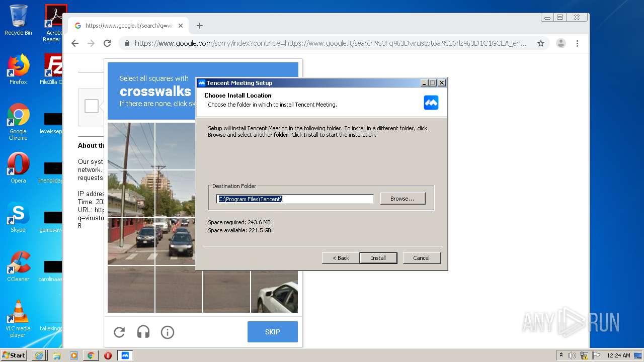
Task: Click the Install button in Tencent Meeting Setup
Action: pyautogui.click(x=378, y=258)
